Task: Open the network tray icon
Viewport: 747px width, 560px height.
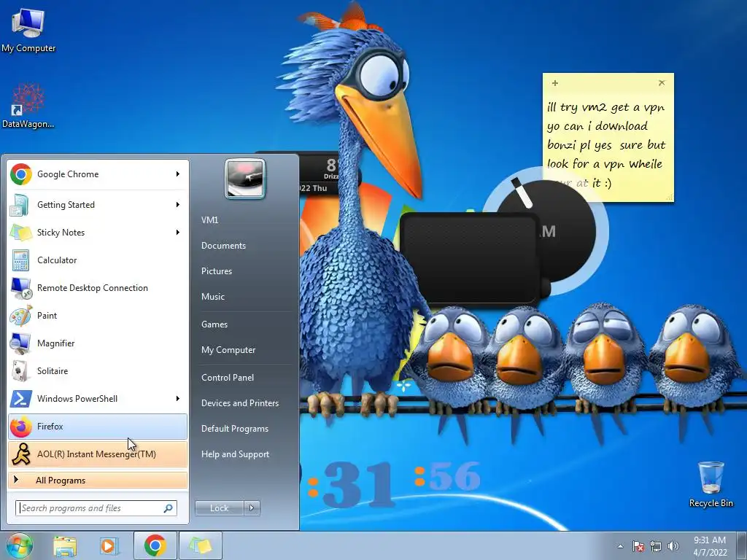Action: [656, 546]
